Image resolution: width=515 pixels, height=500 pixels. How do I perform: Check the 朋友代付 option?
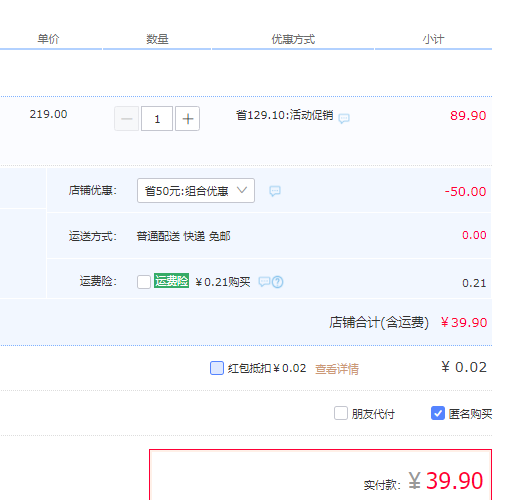[341, 413]
